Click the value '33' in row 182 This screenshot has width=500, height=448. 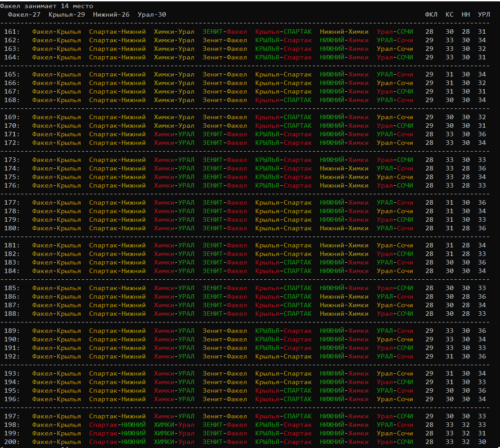(x=482, y=254)
